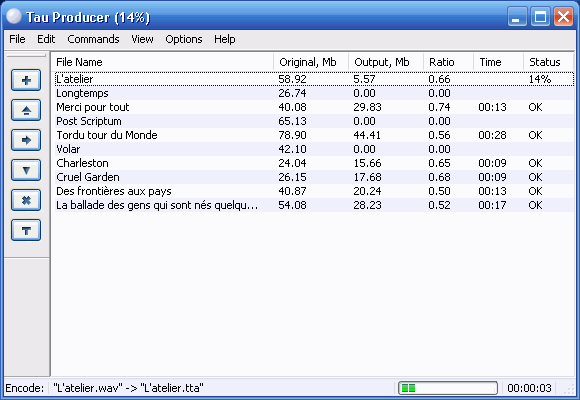Image resolution: width=580 pixels, height=400 pixels.
Task: Click the plus add files button
Action: click(26, 80)
